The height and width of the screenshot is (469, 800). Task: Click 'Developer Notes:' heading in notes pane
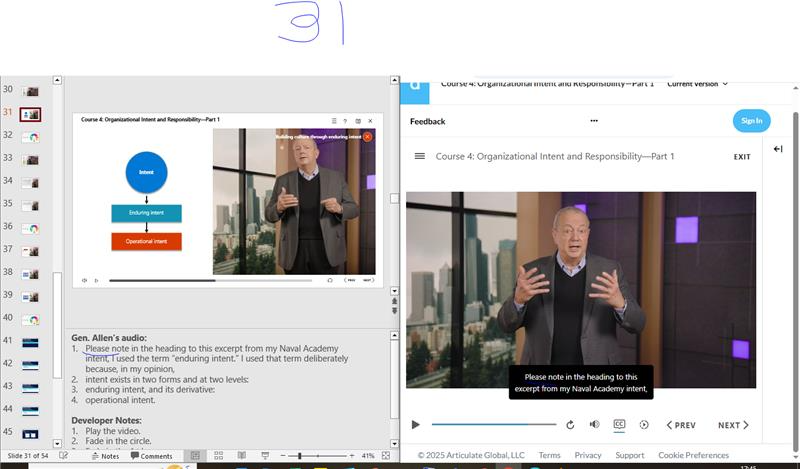pos(106,421)
